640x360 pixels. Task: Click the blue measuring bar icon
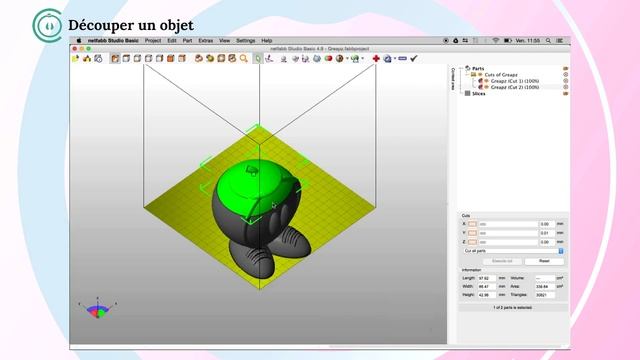[402, 59]
